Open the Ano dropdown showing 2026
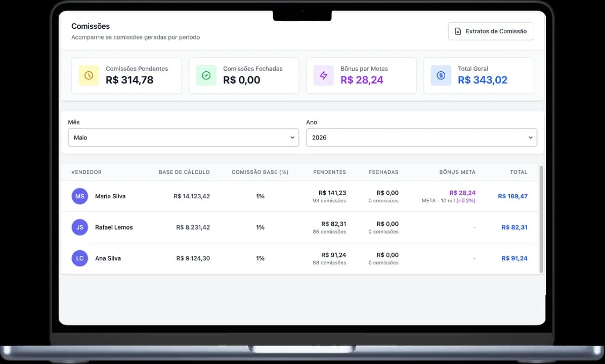Image resolution: width=605 pixels, height=364 pixels. tap(421, 138)
